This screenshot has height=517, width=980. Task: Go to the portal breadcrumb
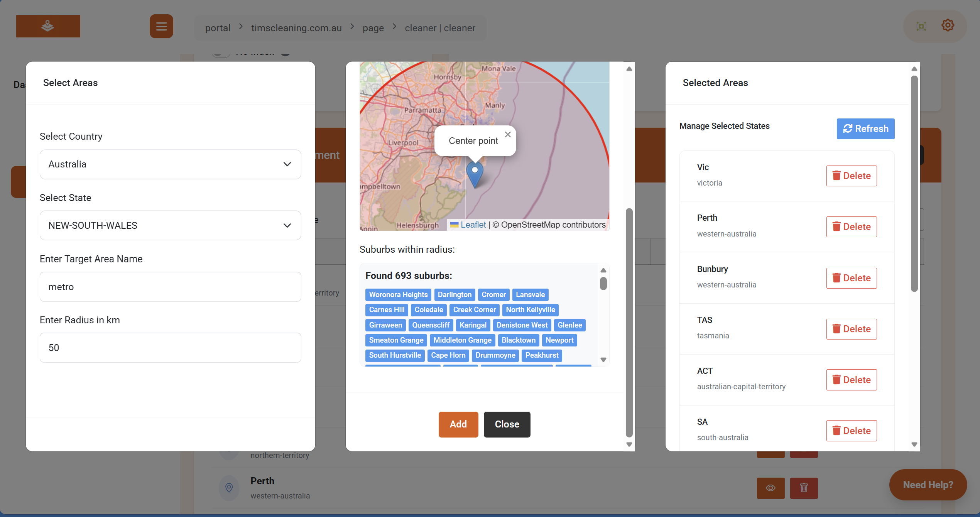point(218,28)
